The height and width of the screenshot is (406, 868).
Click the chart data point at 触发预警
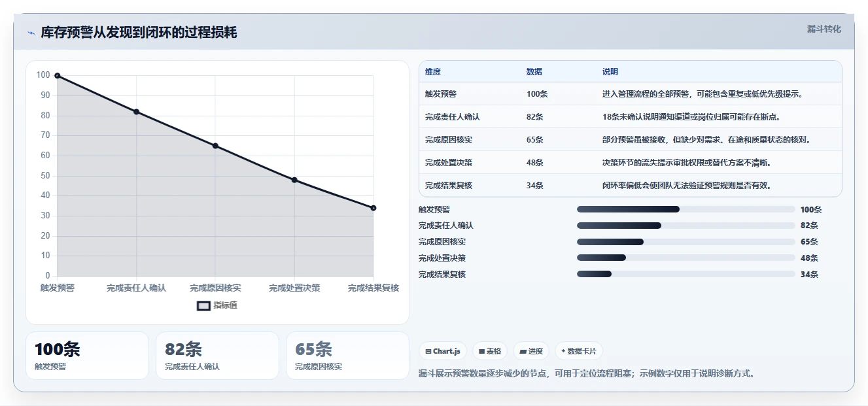(x=58, y=76)
